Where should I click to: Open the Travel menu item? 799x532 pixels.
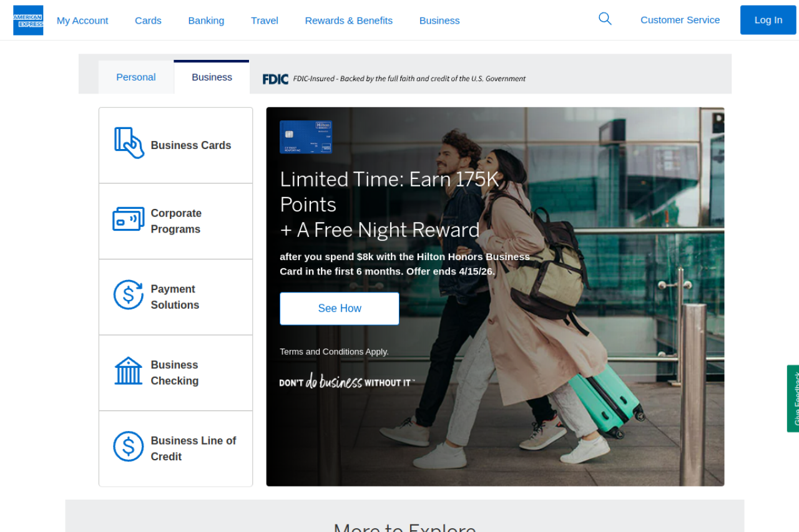tap(265, 21)
